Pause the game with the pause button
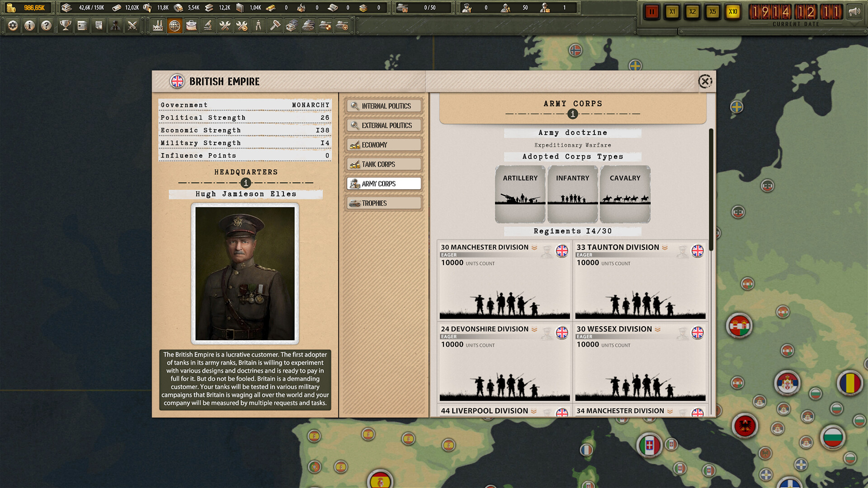This screenshot has width=868, height=488. click(x=652, y=11)
